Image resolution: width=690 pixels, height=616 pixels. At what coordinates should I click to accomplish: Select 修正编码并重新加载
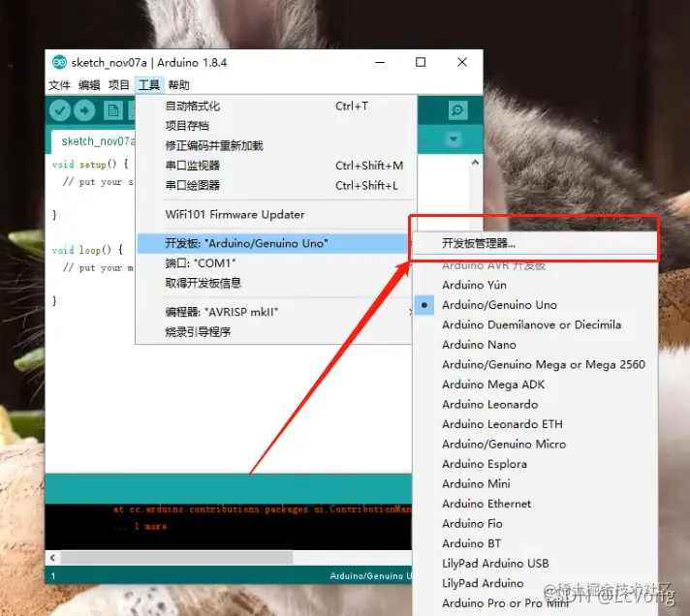coord(276,145)
